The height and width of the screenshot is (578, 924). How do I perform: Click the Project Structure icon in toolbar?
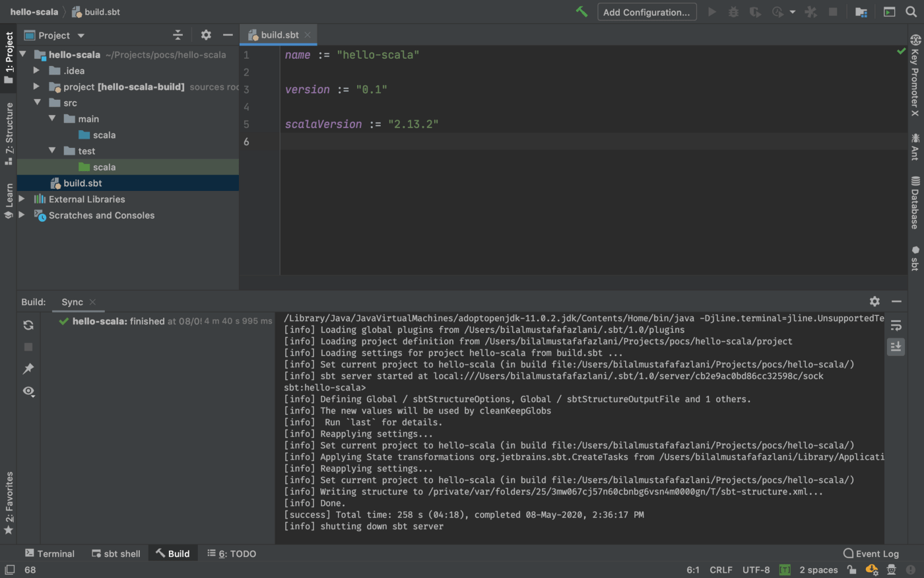point(861,12)
